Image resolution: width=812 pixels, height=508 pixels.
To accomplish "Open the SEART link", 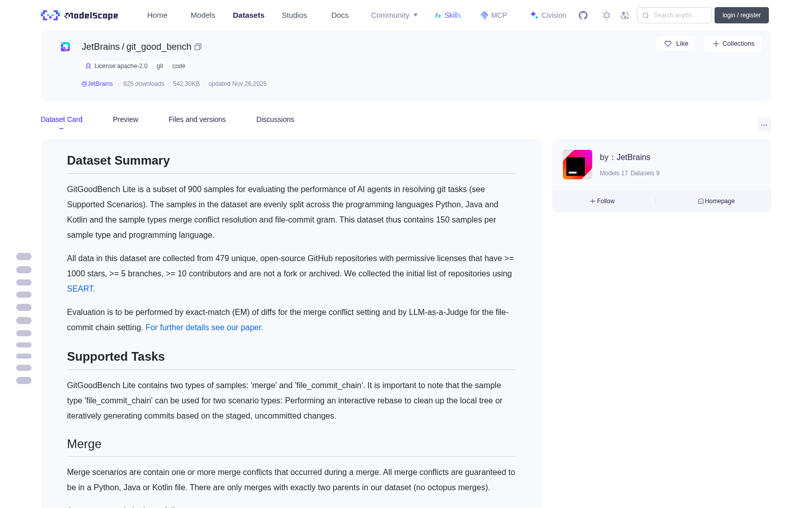I will click(x=81, y=289).
